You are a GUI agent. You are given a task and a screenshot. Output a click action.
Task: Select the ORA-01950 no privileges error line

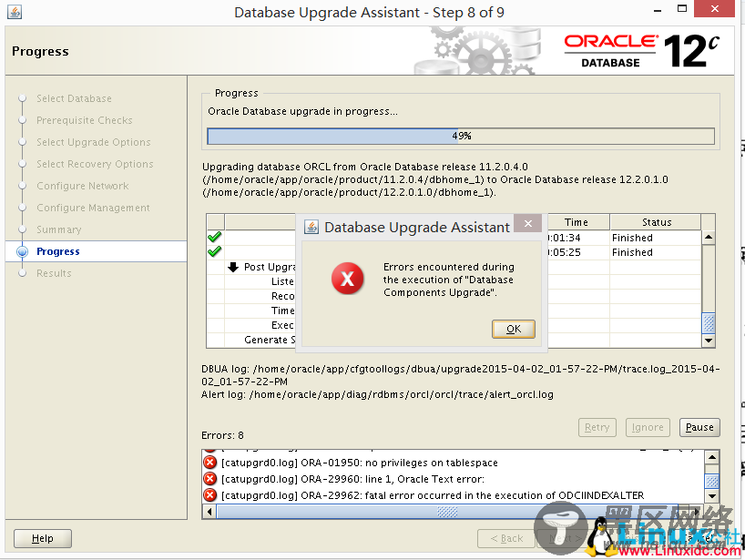pos(360,463)
